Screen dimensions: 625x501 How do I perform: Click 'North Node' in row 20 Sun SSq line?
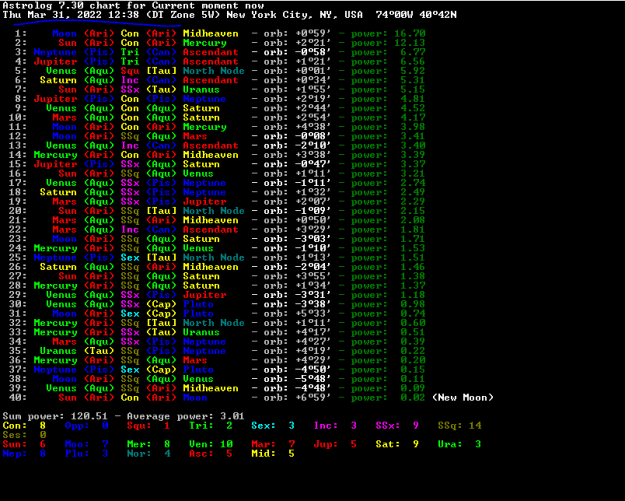[x=214, y=211]
